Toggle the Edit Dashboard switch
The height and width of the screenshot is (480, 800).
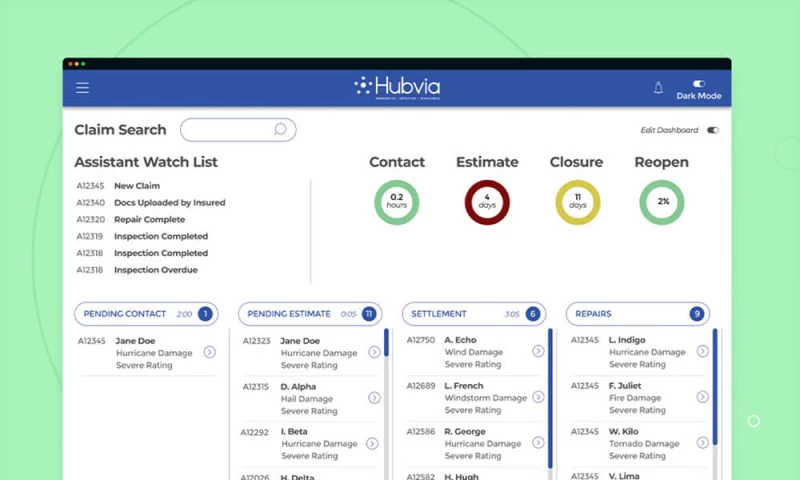[x=713, y=130]
